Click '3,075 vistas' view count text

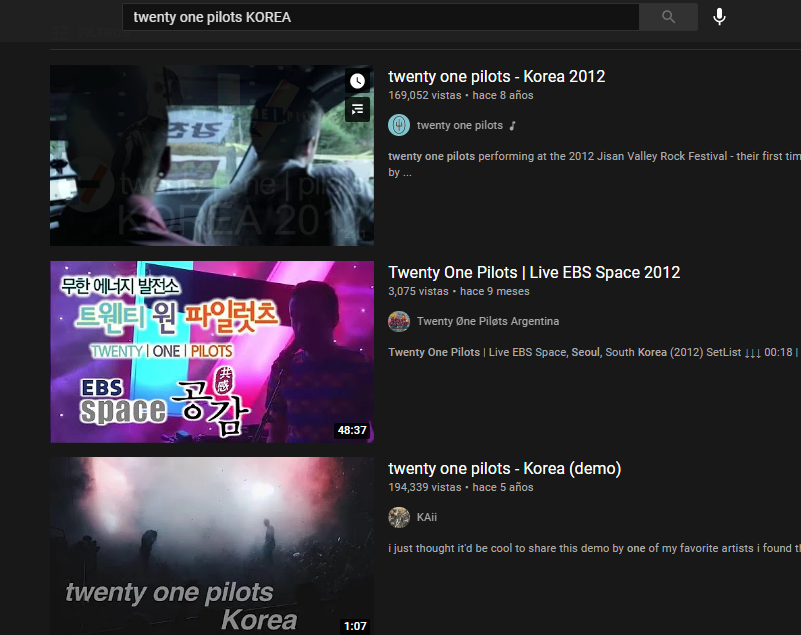pos(418,291)
